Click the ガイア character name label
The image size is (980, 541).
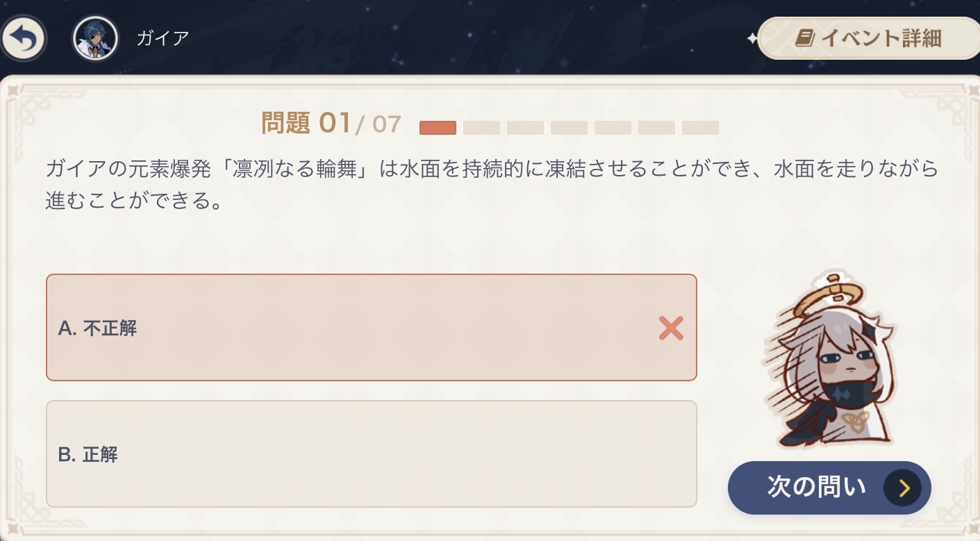[x=163, y=38]
